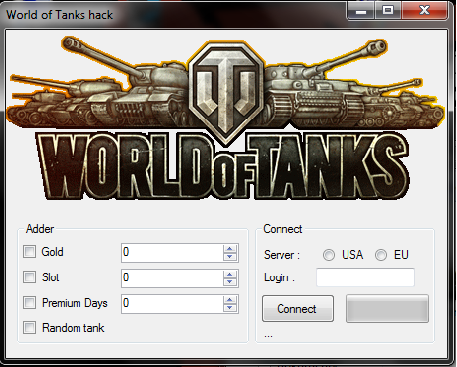Increase Slot value with up arrow
The image size is (457, 367).
[230, 274]
